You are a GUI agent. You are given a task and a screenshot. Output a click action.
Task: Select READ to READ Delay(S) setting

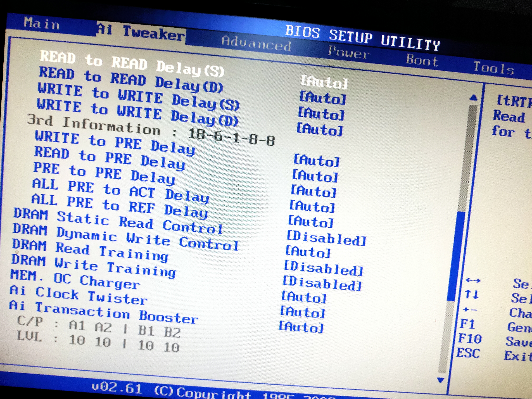click(x=132, y=64)
